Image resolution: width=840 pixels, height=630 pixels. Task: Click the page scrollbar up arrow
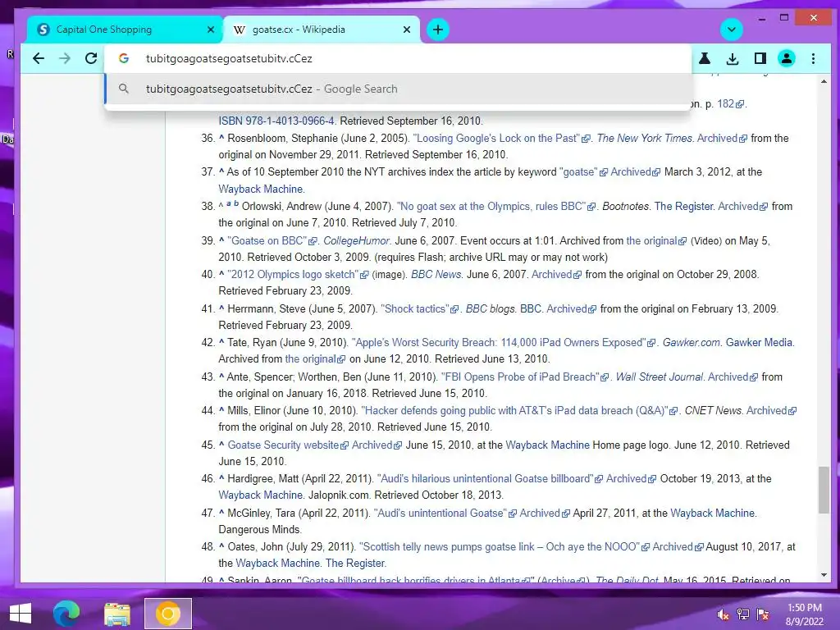[x=824, y=81]
